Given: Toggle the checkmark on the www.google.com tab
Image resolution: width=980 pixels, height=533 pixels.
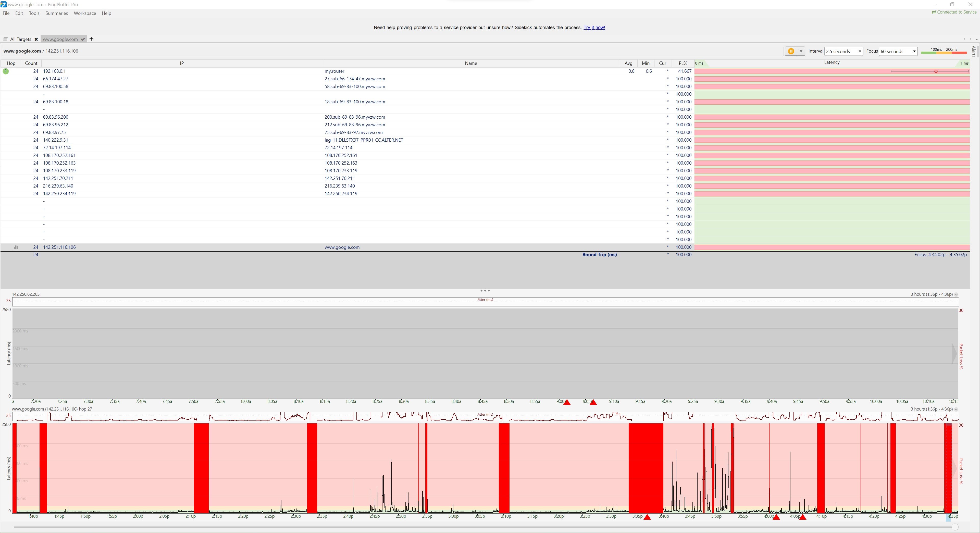Looking at the screenshot, I should [x=83, y=39].
